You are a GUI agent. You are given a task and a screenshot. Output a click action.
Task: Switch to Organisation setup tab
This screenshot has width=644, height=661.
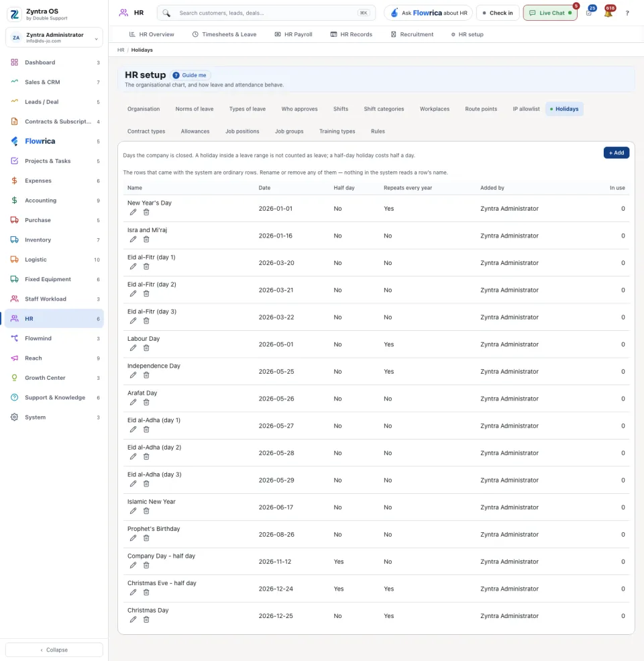pyautogui.click(x=144, y=109)
